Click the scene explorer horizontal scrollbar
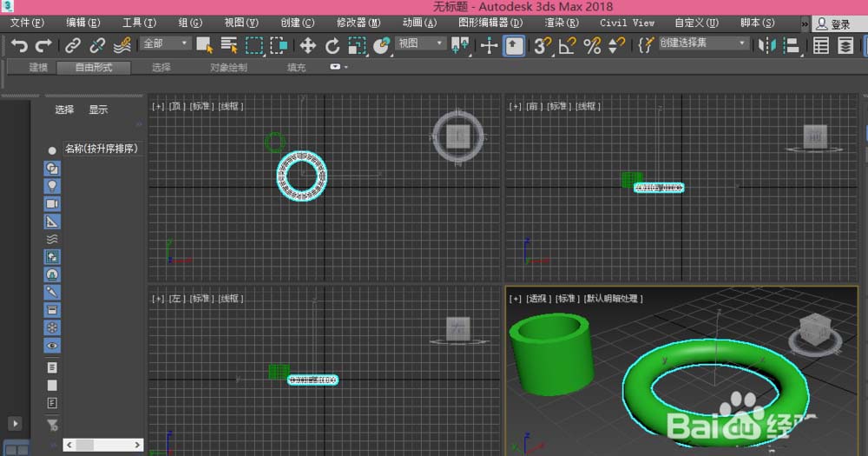 (102, 445)
